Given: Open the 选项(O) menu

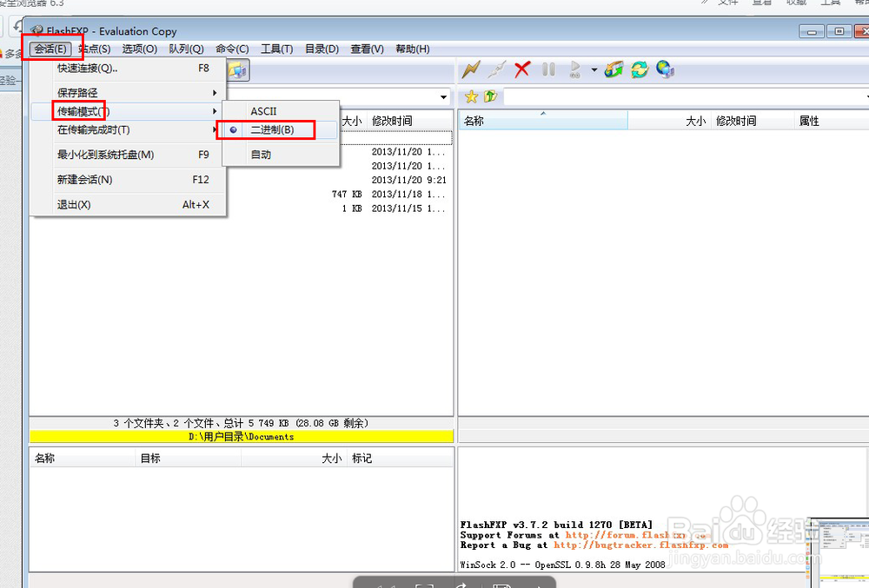Looking at the screenshot, I should point(140,49).
